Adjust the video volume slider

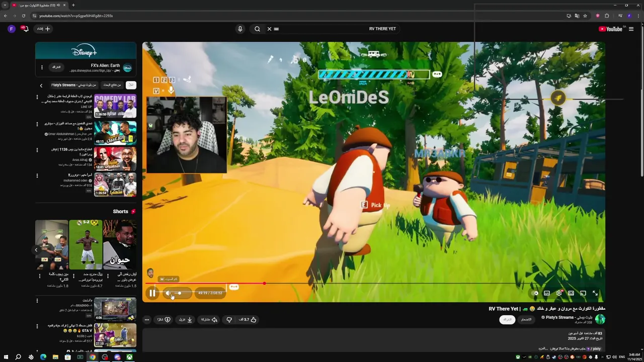pos(177,293)
